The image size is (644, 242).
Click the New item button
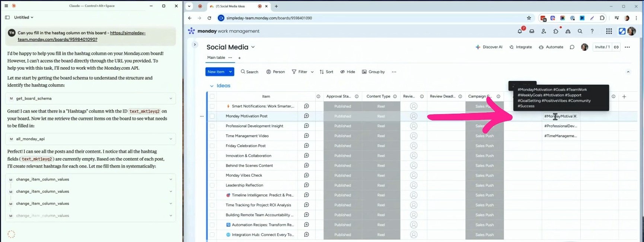[216, 72]
